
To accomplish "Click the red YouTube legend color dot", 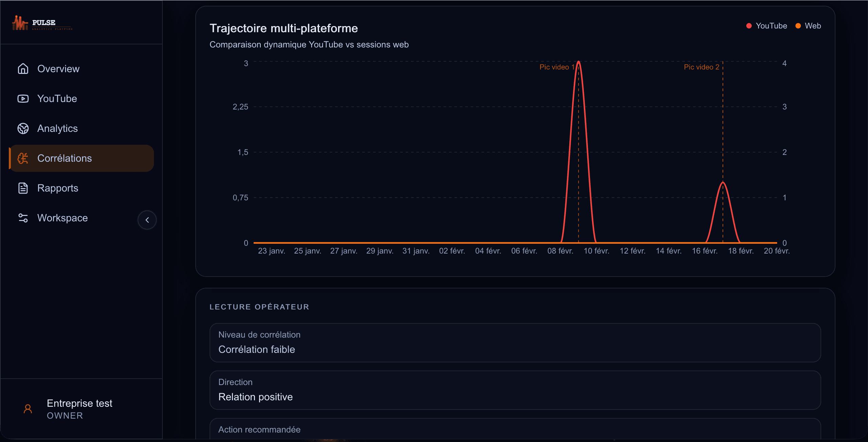I will pos(749,26).
